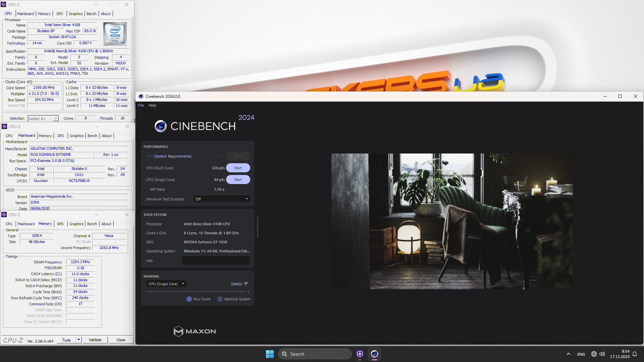Click the ENG language indicator

pos(581,354)
